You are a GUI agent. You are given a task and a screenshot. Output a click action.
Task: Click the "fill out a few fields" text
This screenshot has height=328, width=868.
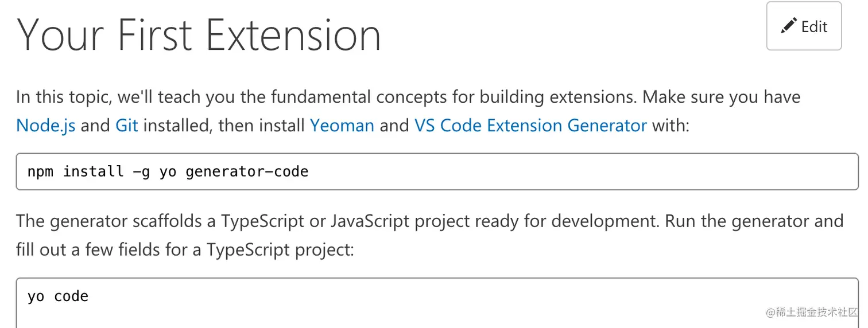pyautogui.click(x=102, y=250)
